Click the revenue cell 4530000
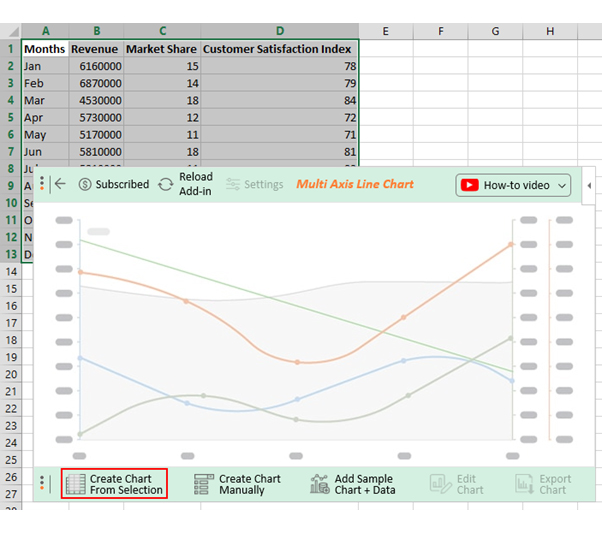 coord(96,100)
